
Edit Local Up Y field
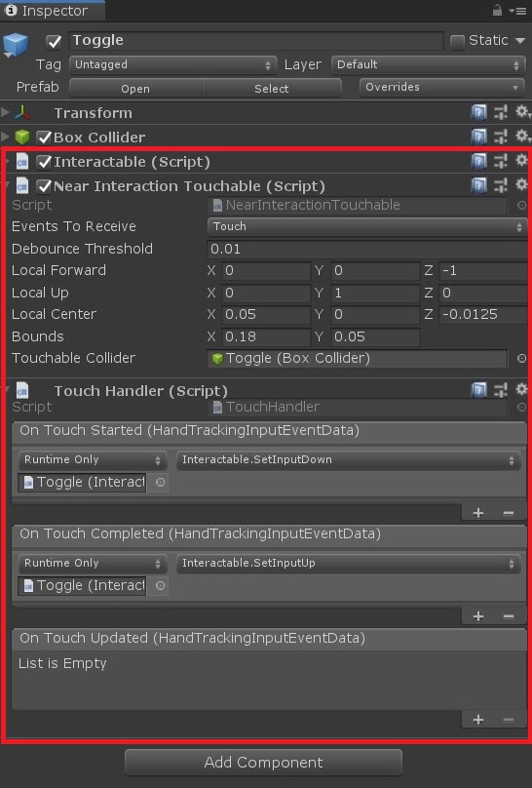[x=375, y=293]
